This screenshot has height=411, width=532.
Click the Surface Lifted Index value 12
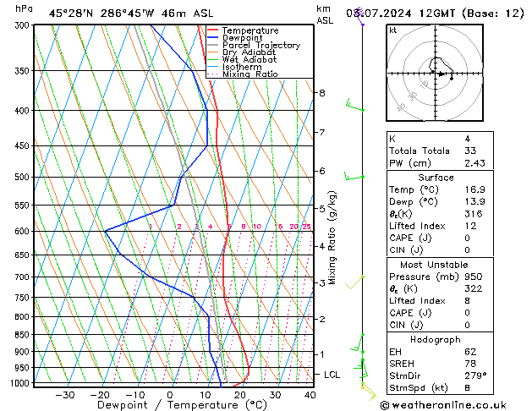coord(470,226)
